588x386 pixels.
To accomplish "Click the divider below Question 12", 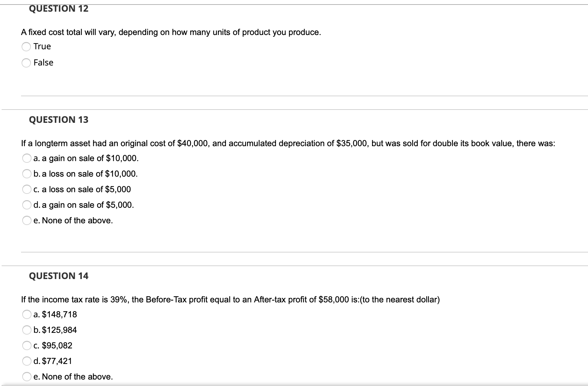I will 291,96.
